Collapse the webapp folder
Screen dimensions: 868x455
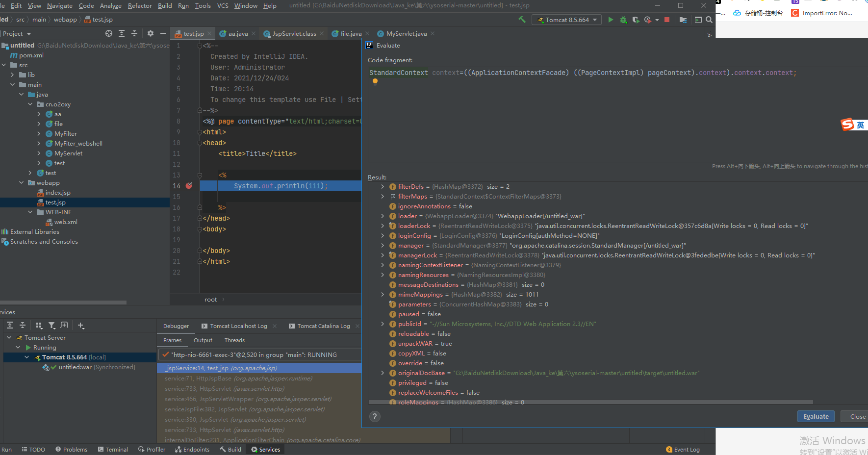tap(21, 182)
